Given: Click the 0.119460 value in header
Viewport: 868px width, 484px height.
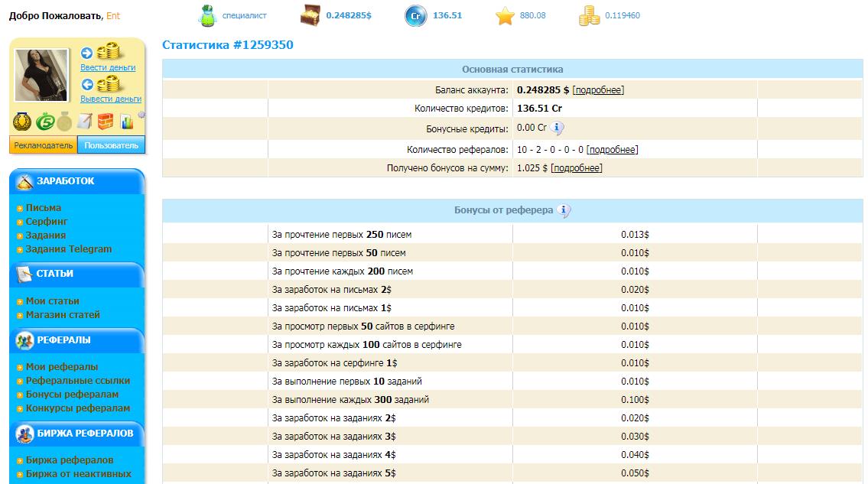Looking at the screenshot, I should coord(623,15).
